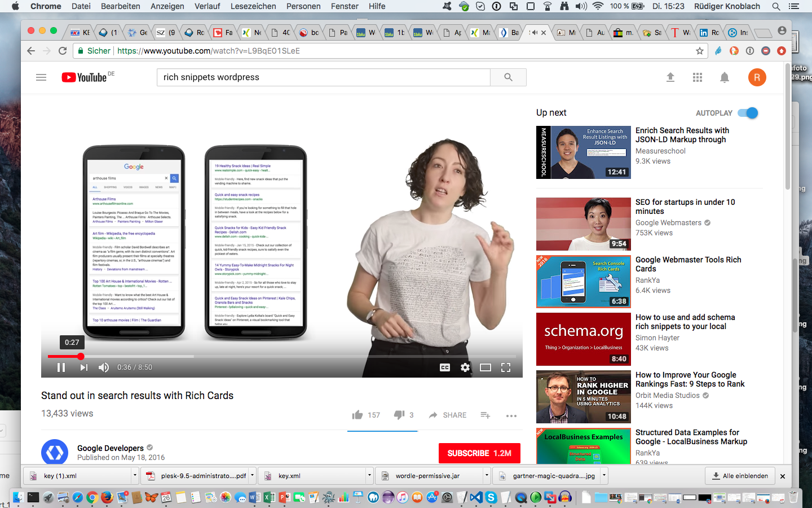812x508 pixels.
Task: Open dropdown for wordle-permissive.jar download
Action: pyautogui.click(x=487, y=476)
